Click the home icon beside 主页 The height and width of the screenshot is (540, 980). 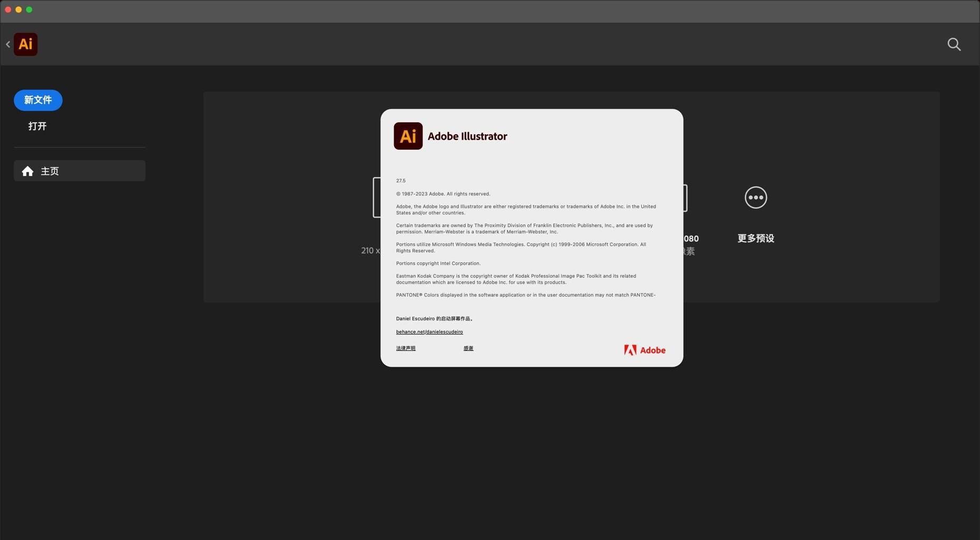[x=27, y=171]
